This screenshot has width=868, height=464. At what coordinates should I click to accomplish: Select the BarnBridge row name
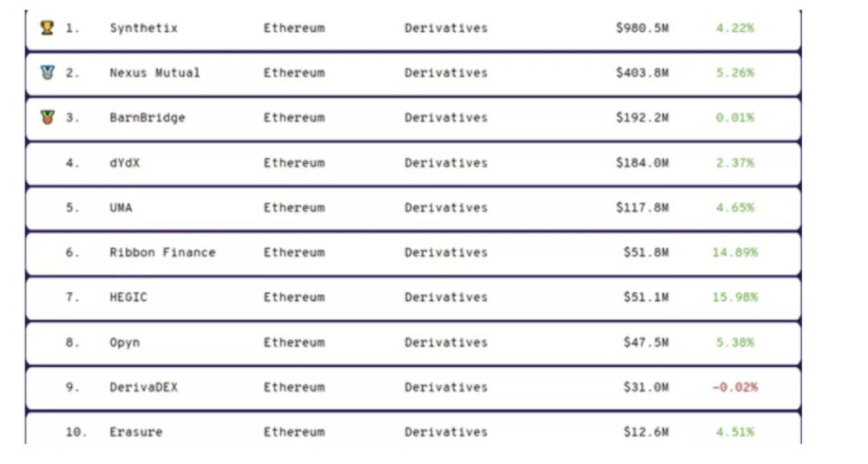coord(147,118)
